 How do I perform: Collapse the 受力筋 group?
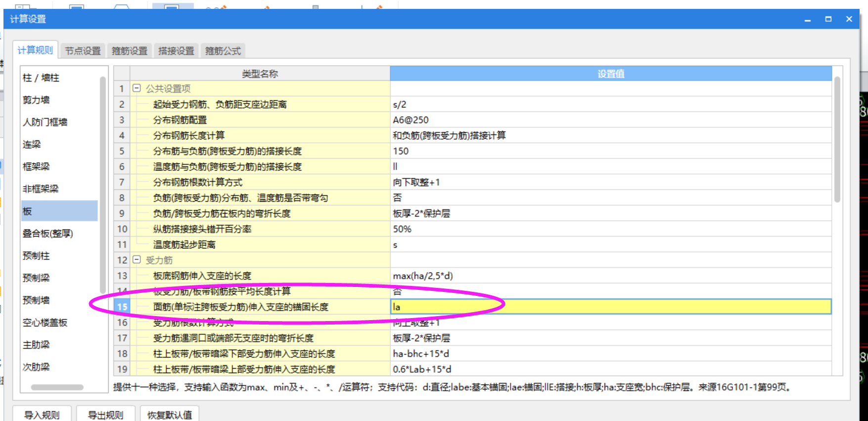[137, 260]
